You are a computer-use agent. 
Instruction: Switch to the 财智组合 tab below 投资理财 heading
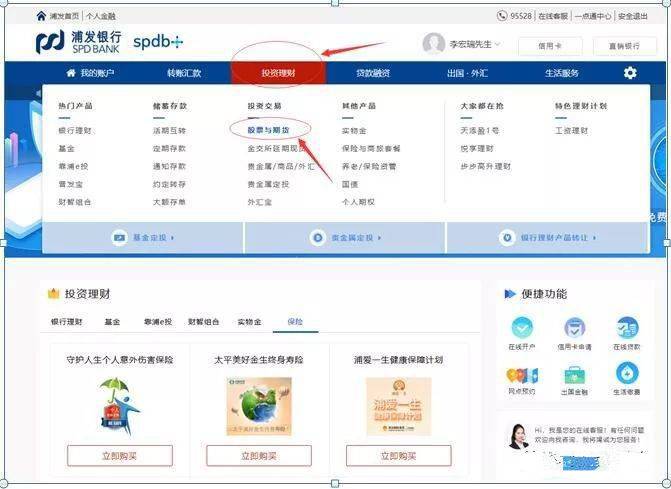204,321
